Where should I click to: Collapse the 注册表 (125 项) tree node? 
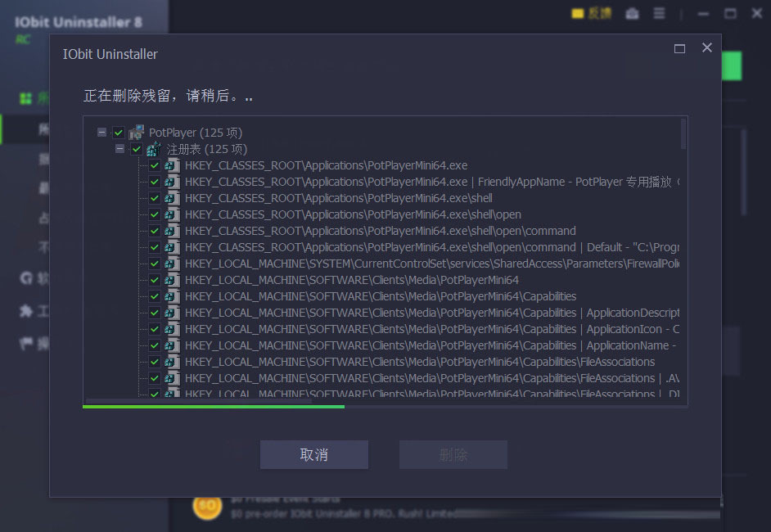(x=119, y=148)
